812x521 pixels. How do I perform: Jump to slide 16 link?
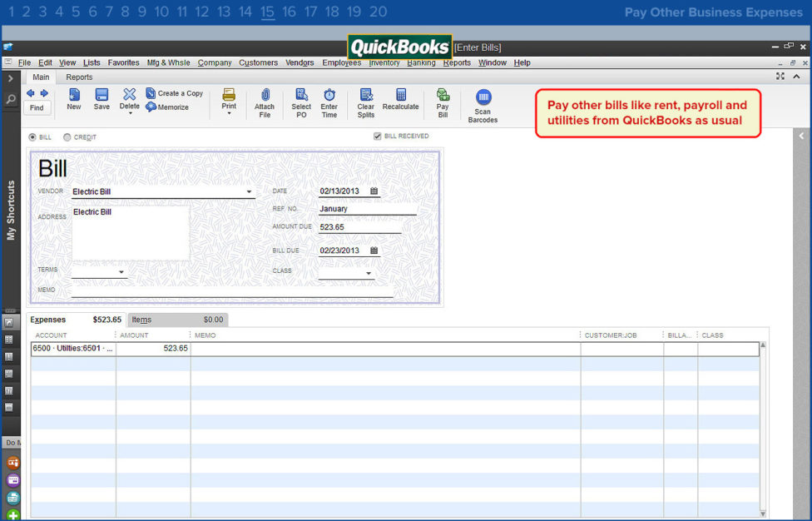pos(289,12)
